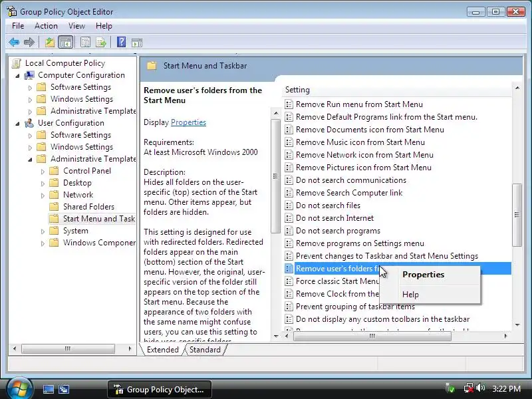
Task: Select Remove Search Computer link setting
Action: [x=348, y=193]
